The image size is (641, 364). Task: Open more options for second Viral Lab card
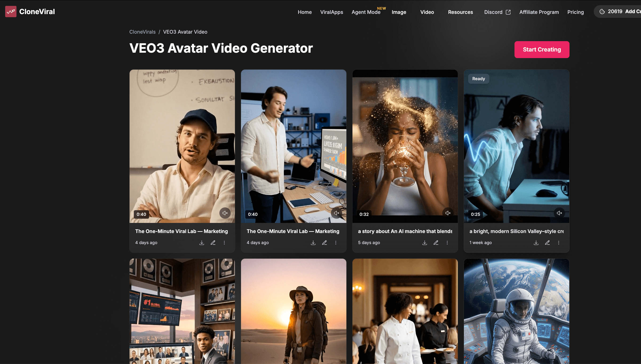[336, 243]
